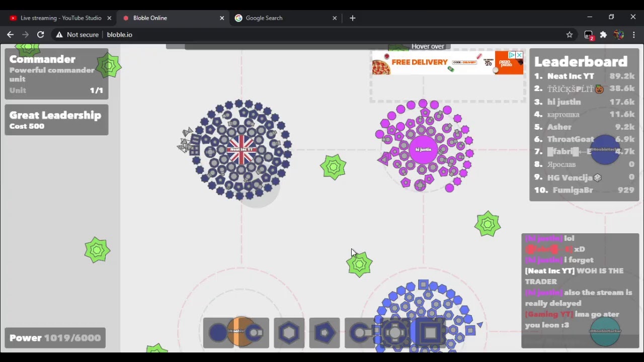Open the Chrome profile avatar
644x362 pixels.
click(x=619, y=35)
